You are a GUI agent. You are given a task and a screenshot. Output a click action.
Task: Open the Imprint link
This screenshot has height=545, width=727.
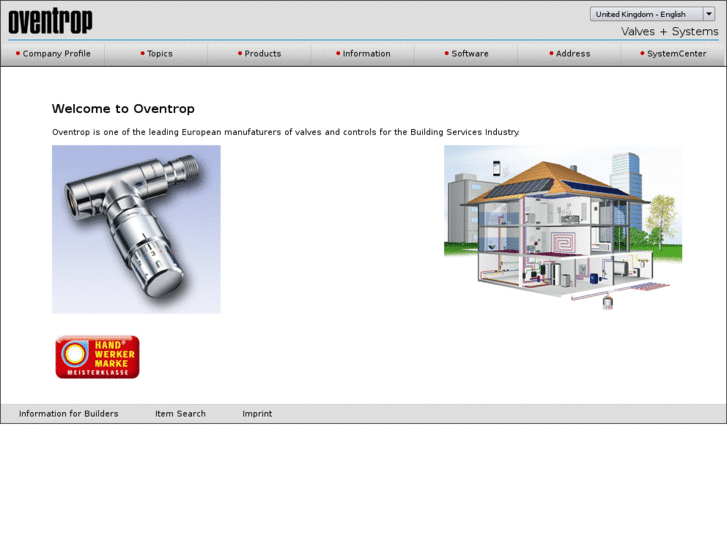point(257,414)
